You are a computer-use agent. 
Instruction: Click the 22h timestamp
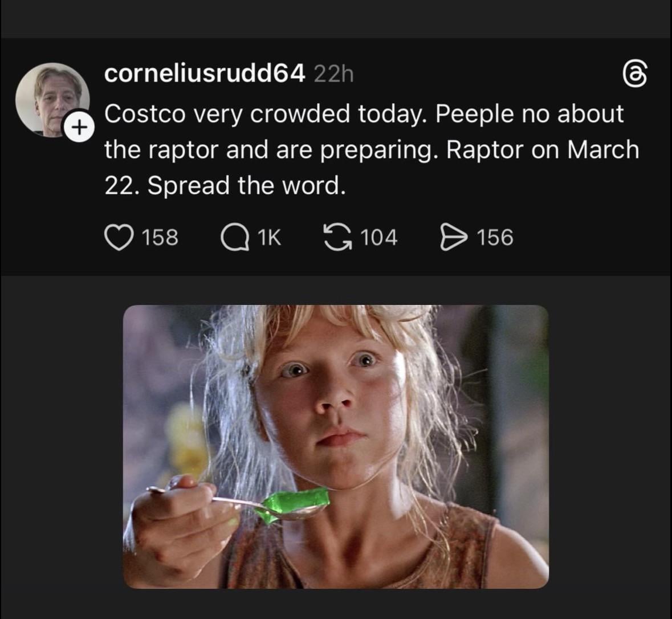point(333,74)
